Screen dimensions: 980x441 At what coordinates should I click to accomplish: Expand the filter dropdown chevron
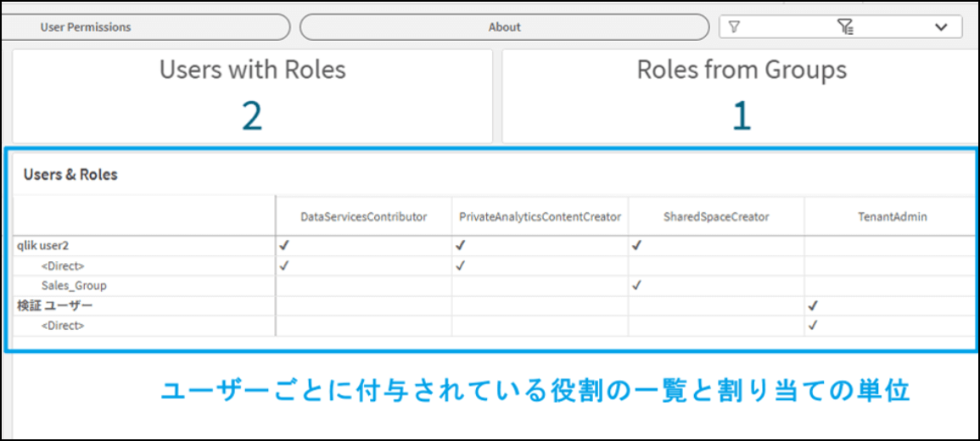(941, 27)
